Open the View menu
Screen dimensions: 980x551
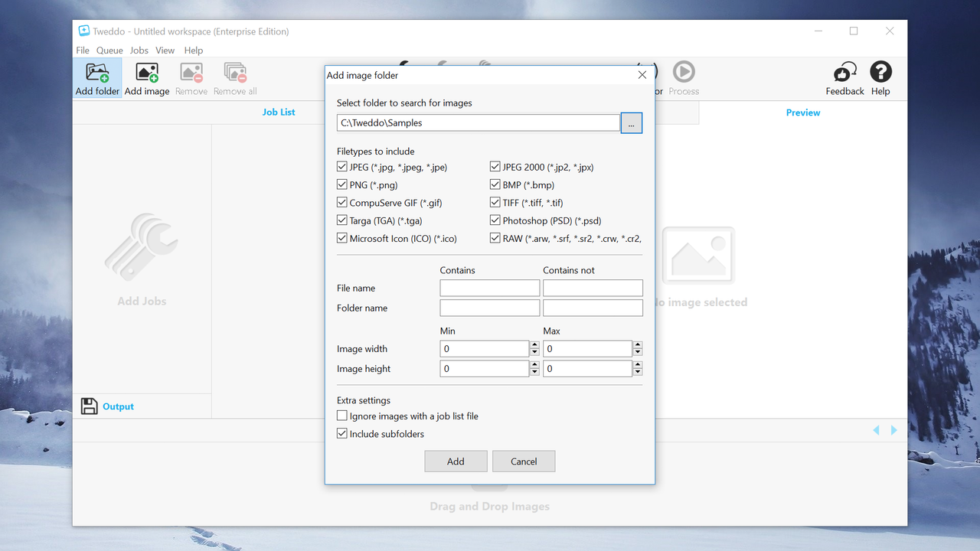165,51
